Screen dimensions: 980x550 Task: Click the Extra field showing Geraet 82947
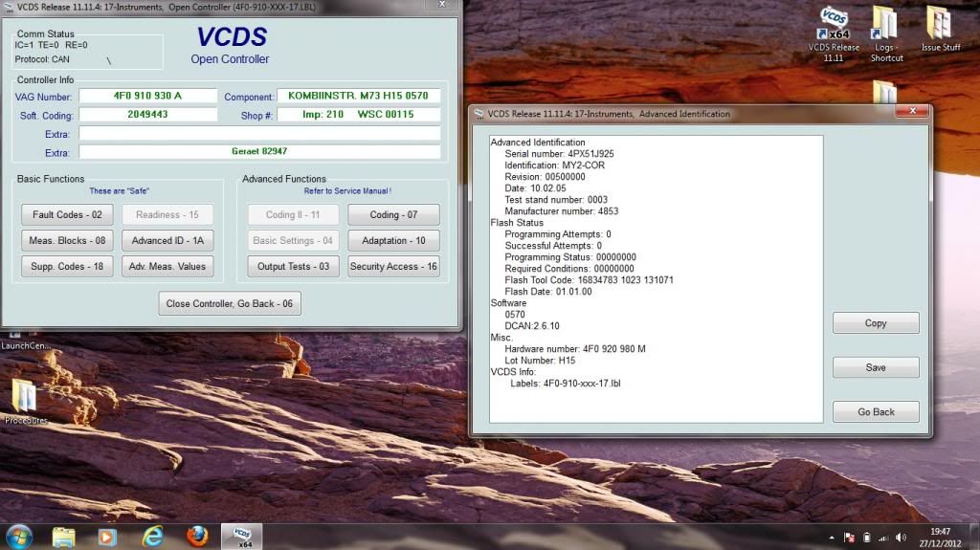coord(259,151)
